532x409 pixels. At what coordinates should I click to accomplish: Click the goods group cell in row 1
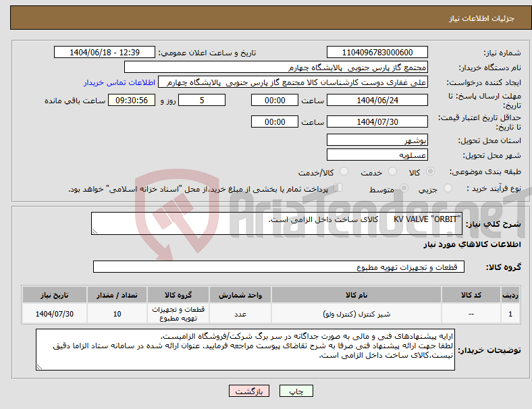(x=178, y=314)
